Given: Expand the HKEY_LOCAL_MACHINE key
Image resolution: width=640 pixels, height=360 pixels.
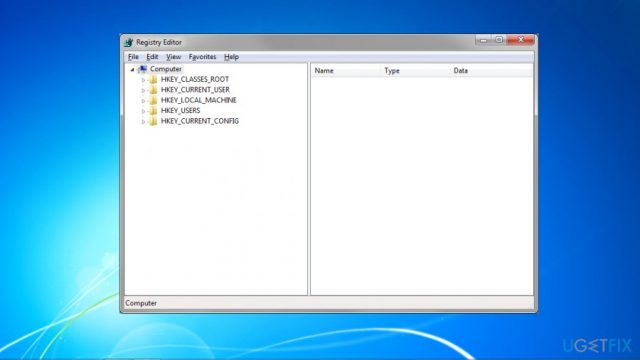Looking at the screenshot, I should tap(143, 100).
